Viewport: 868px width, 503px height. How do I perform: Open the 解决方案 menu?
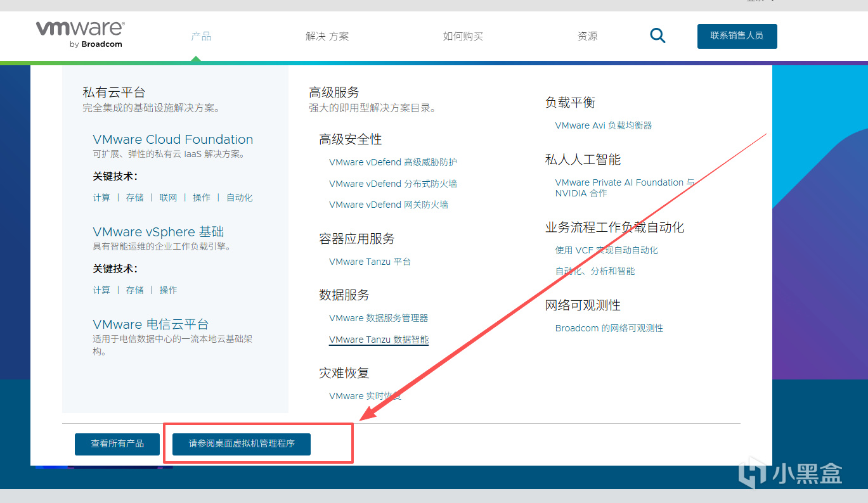pos(327,36)
